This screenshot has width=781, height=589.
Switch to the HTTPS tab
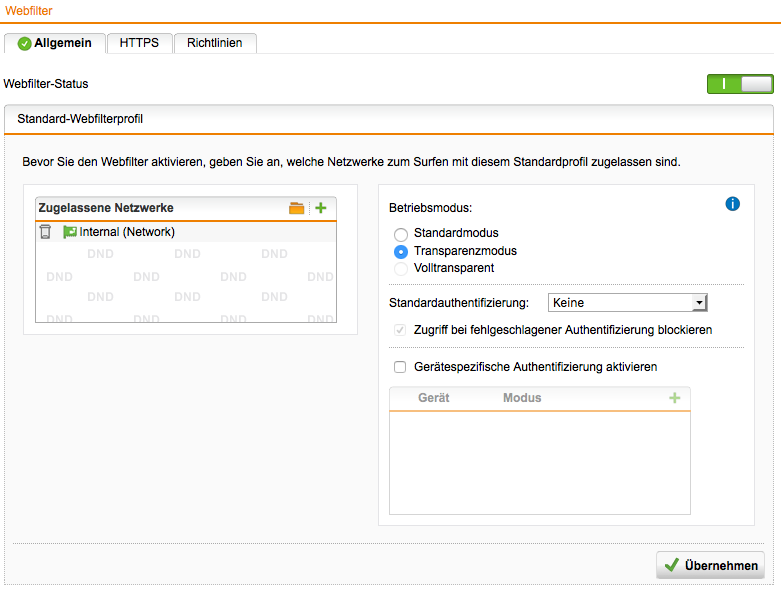139,43
